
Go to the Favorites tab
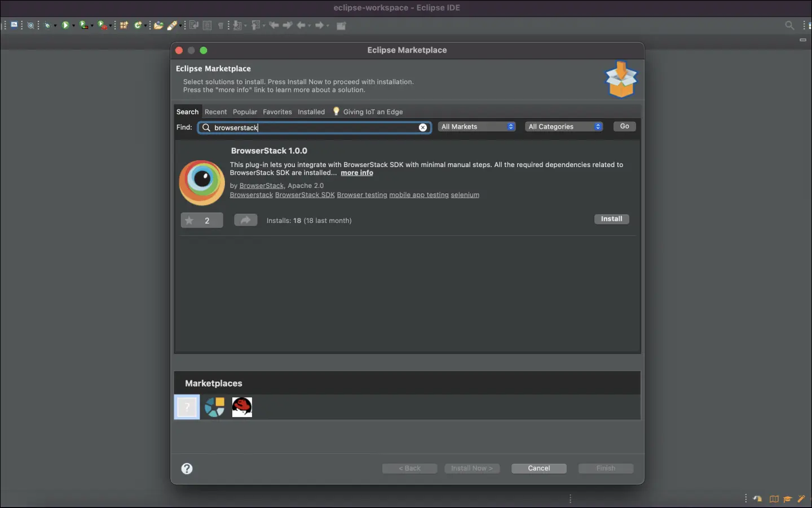click(x=277, y=112)
